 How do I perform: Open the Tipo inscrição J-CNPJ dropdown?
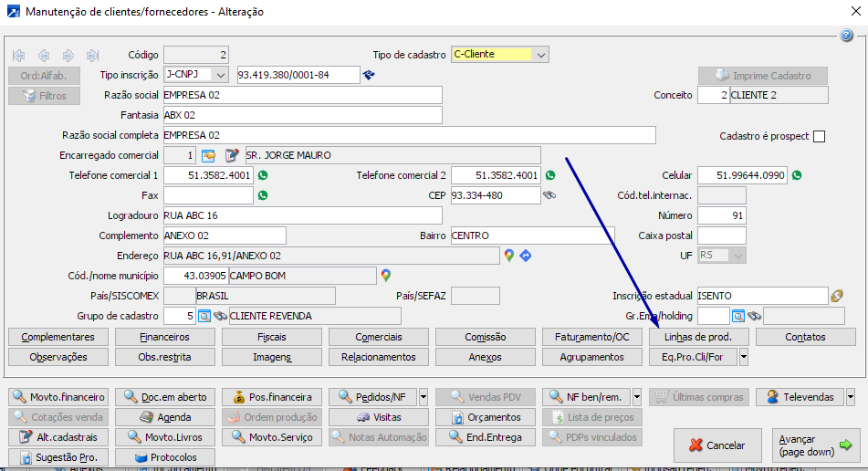click(220, 75)
